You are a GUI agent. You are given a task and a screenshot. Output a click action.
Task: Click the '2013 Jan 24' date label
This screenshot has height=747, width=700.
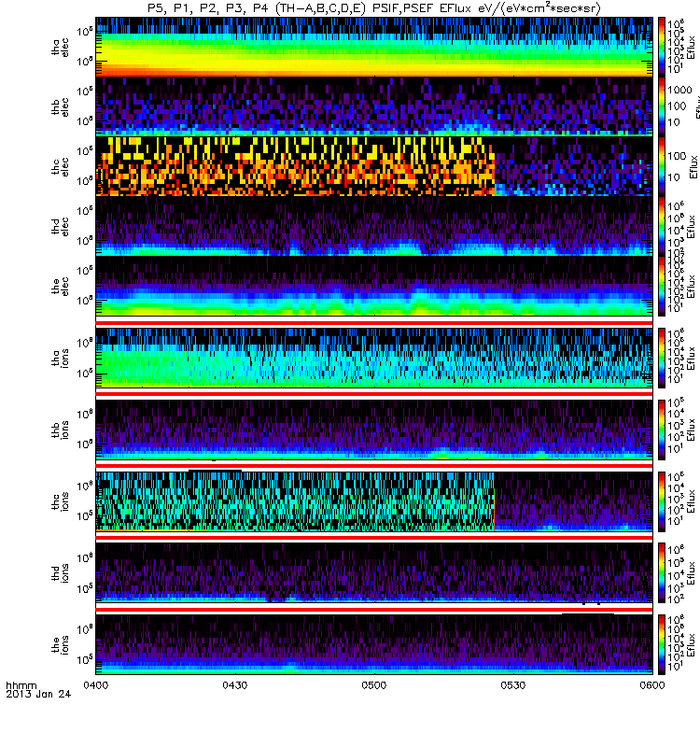pos(38,694)
